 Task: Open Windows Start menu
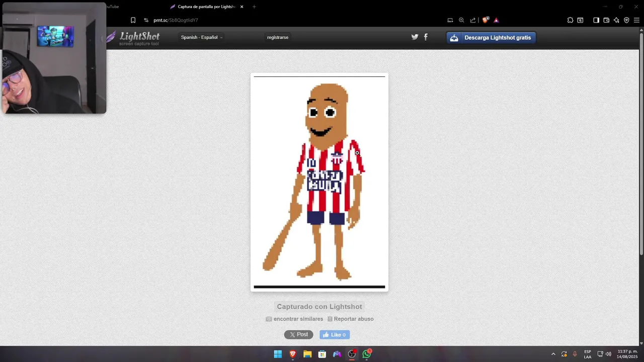(x=278, y=354)
